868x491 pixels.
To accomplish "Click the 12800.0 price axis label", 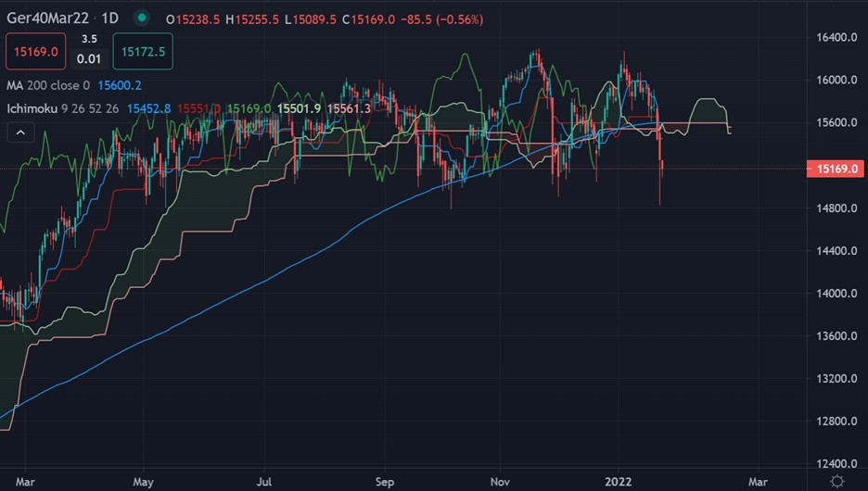I will click(836, 421).
